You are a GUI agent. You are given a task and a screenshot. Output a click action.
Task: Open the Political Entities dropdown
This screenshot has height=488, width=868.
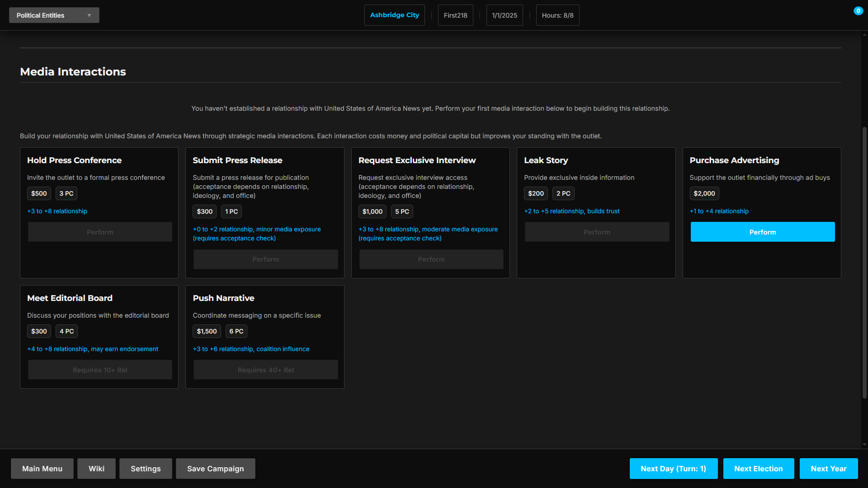[54, 15]
